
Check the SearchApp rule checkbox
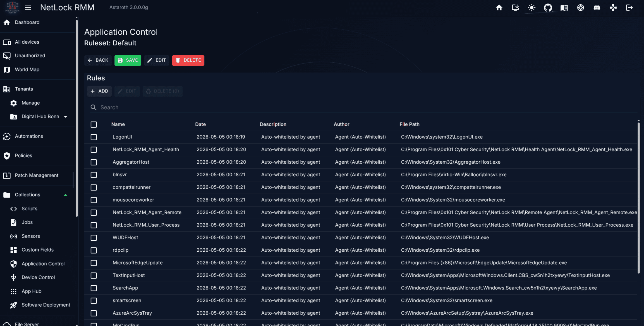(x=93, y=288)
